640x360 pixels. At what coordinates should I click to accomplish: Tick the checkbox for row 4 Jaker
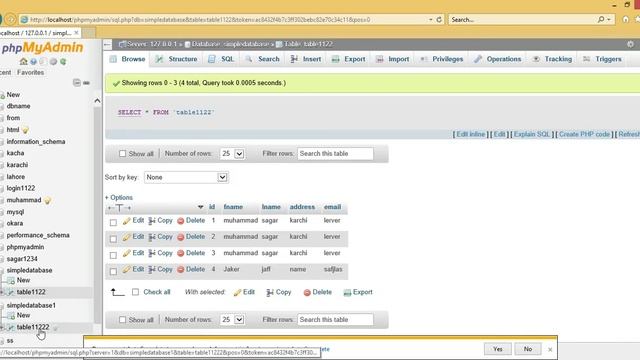pyautogui.click(x=113, y=271)
